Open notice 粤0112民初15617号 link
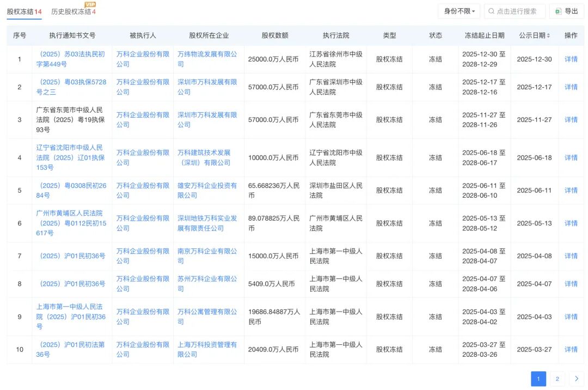Viewport: 588px width, 390px height. tap(71, 223)
